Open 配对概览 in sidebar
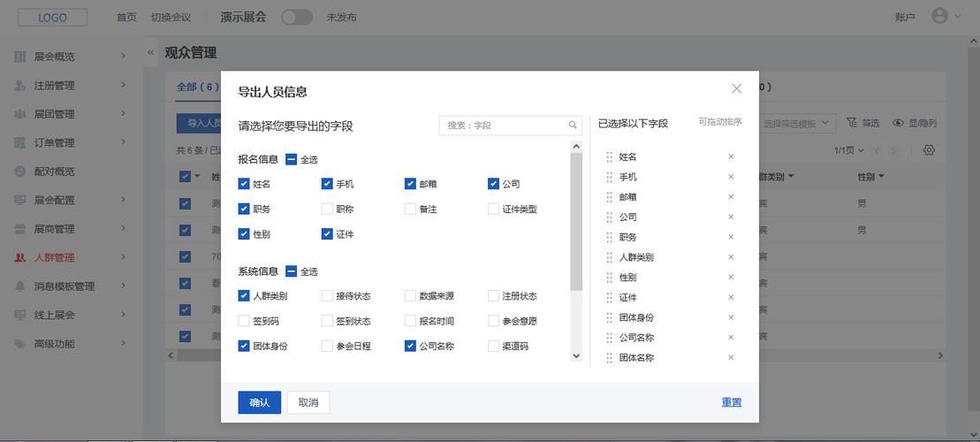The width and height of the screenshot is (980, 442). pyautogui.click(x=55, y=171)
